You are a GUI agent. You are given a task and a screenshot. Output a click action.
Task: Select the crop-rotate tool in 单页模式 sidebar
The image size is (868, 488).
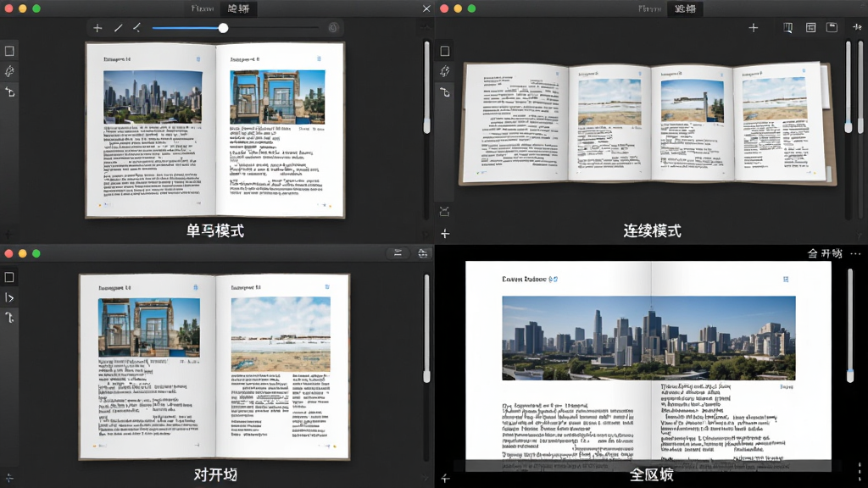pyautogui.click(x=9, y=91)
